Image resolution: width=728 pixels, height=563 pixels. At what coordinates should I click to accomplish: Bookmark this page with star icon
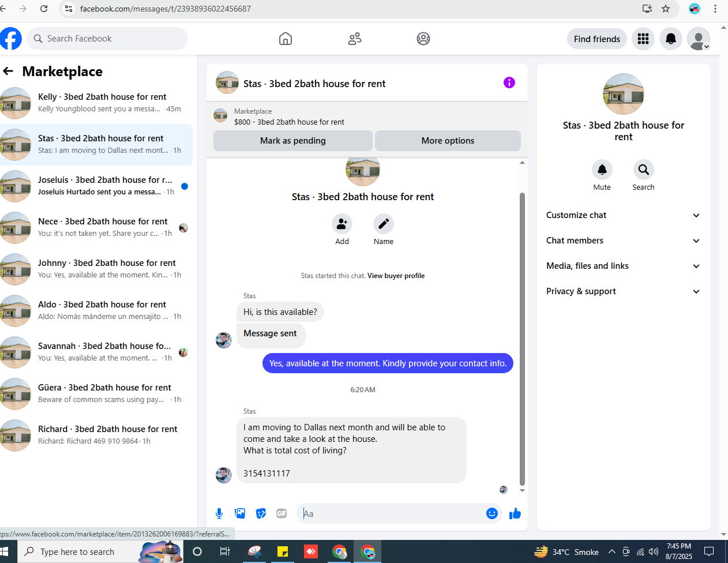666,9
